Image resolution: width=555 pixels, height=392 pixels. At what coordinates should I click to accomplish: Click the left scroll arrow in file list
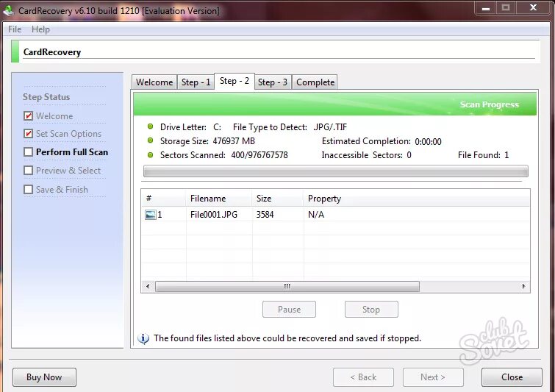point(148,286)
